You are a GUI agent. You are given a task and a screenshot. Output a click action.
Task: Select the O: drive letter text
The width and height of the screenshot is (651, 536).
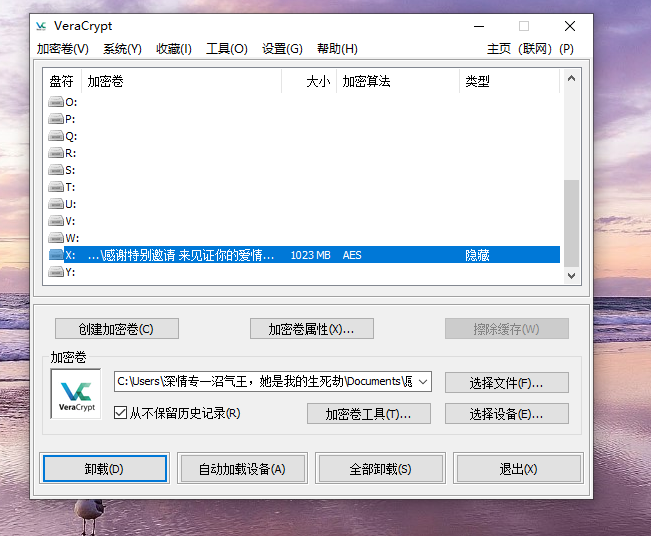pyautogui.click(x=71, y=102)
